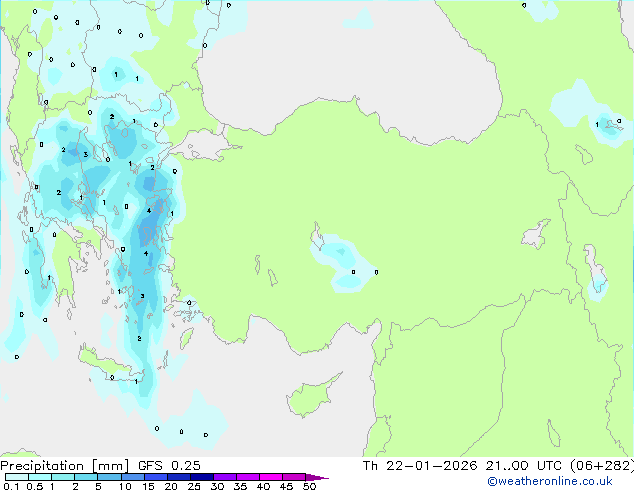Viewport: 634px width, 490px height.
Task: Select the 0.5–1 mm legend swatch
Action: point(40,477)
